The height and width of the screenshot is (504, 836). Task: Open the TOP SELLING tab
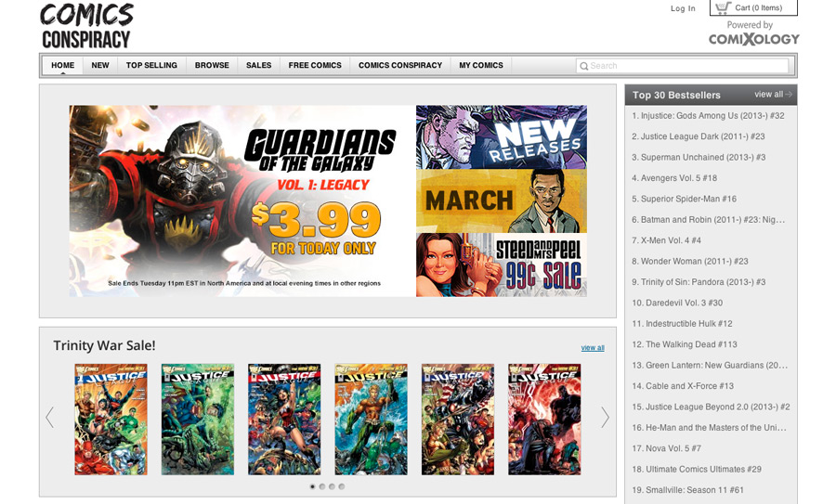coord(152,66)
